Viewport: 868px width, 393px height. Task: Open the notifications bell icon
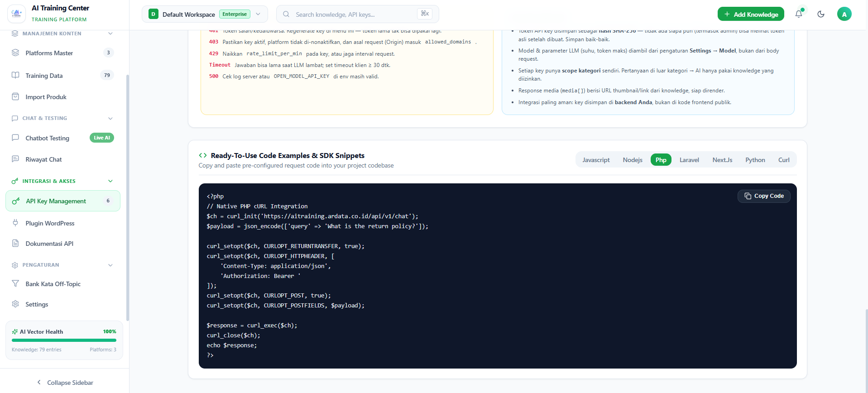799,14
